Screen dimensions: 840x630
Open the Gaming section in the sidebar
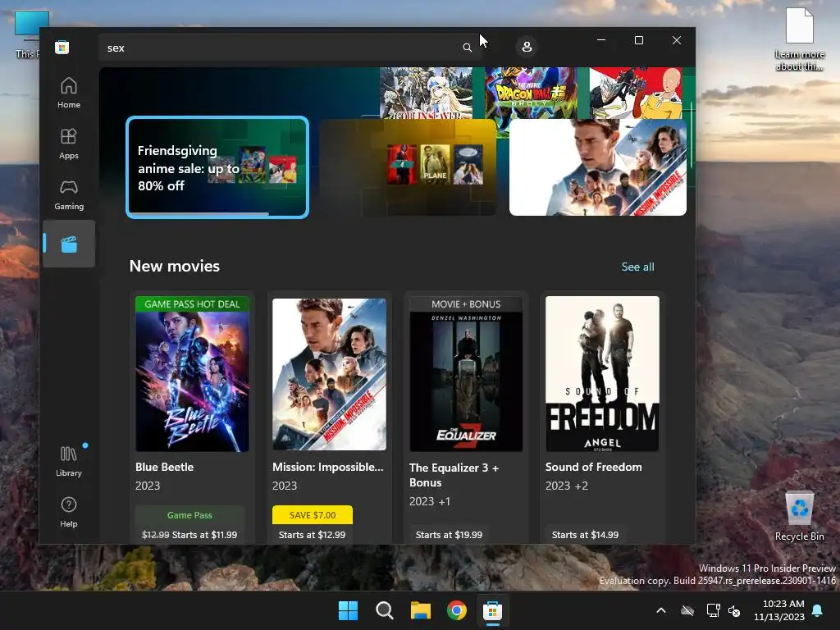(69, 194)
